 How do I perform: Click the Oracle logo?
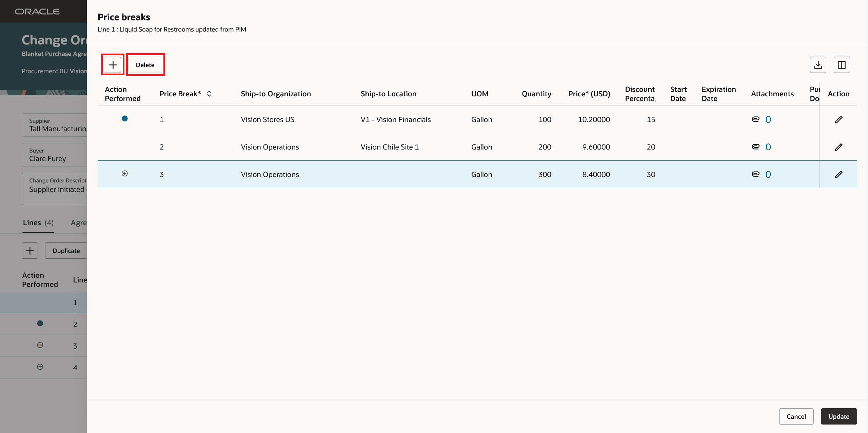[x=37, y=11]
